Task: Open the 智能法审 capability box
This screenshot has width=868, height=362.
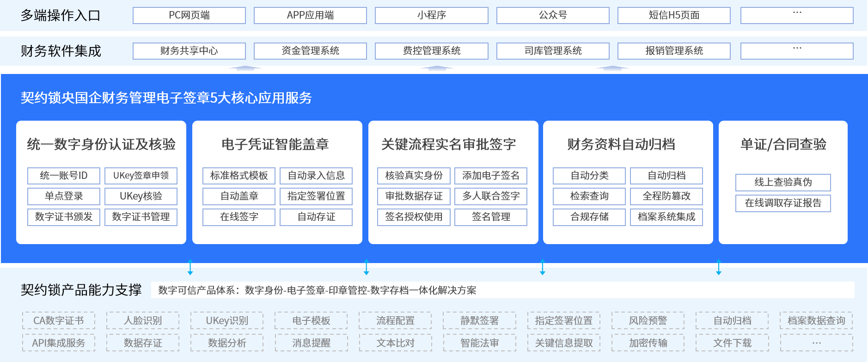Action: click(x=479, y=343)
